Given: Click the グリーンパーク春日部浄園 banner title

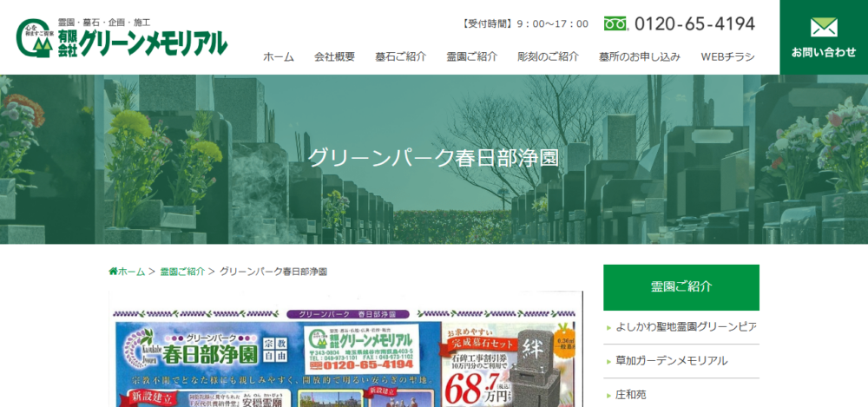Looking at the screenshot, I should coord(433,158).
